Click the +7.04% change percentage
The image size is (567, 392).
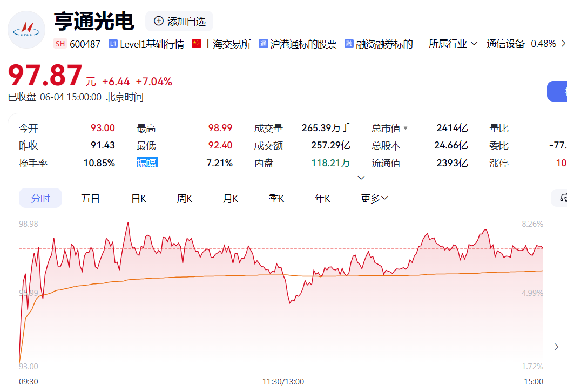pyautogui.click(x=154, y=82)
